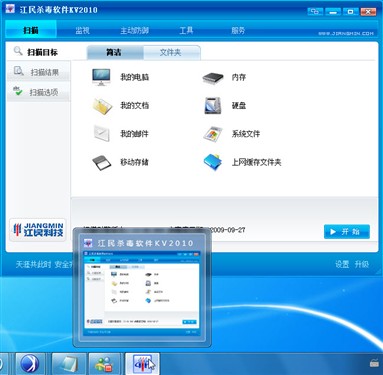Screen dimensions: 383x375
Task: Click the JIANGMIN 江民科技 logo
Action: (38, 230)
